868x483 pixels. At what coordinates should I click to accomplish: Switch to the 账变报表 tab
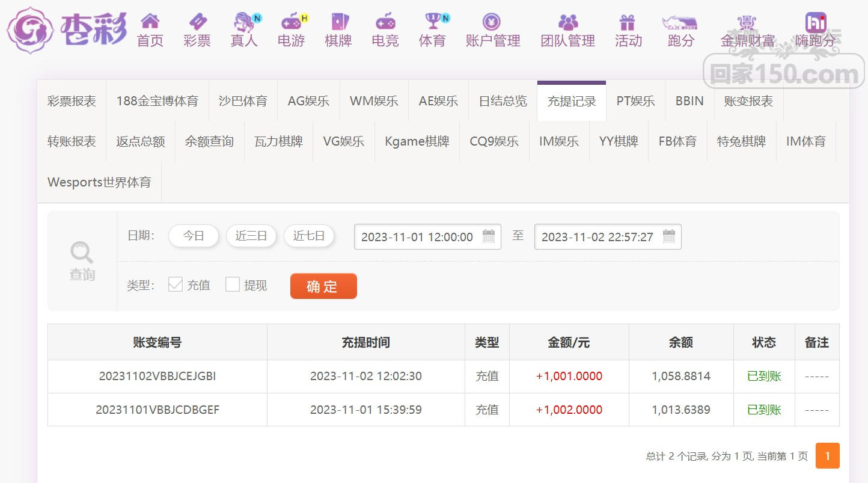coord(748,101)
